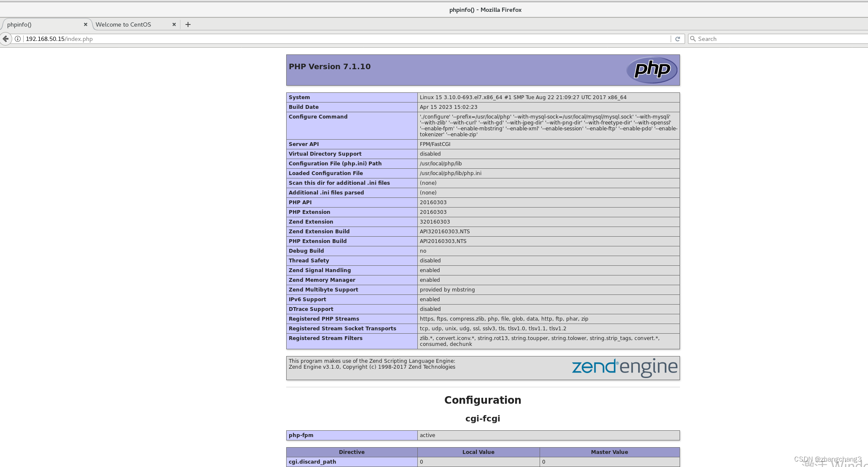Image resolution: width=868 pixels, height=467 pixels.
Task: Select the Directive column header
Action: coord(352,452)
